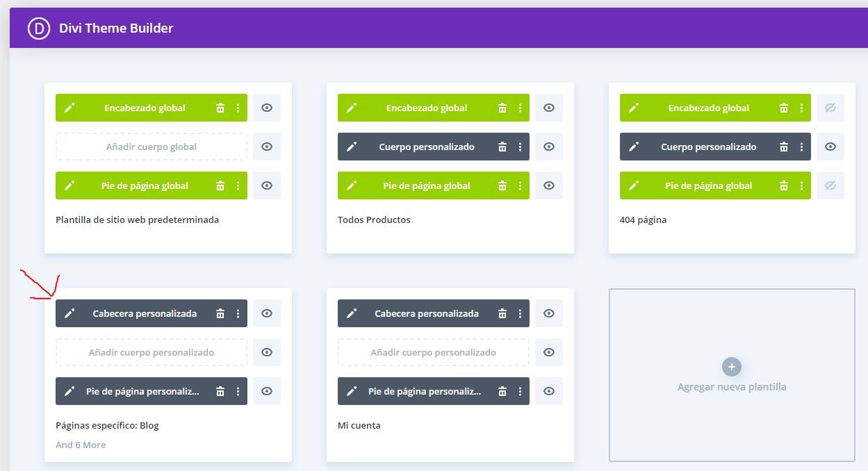Edit Cuerpo personalizado in Todos Productos card
Screen dimensions: 868x471
352,147
